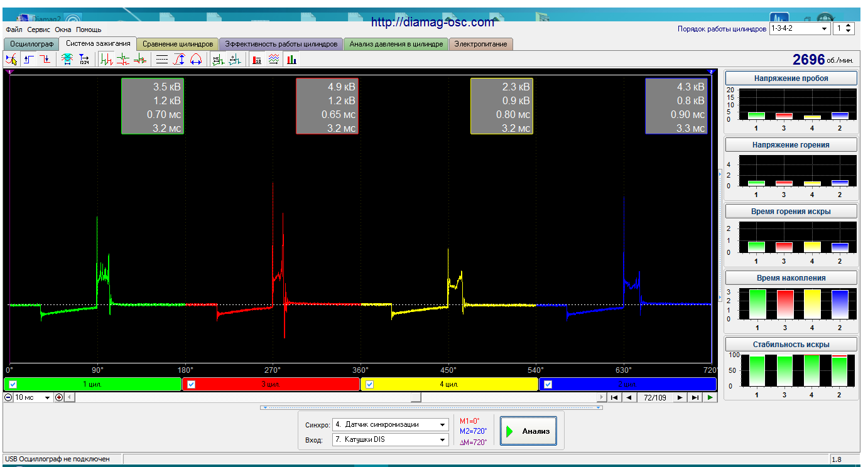The height and width of the screenshot is (467, 868).
Task: Click the spinner arrows next to cylinder order
Action: [849, 28]
